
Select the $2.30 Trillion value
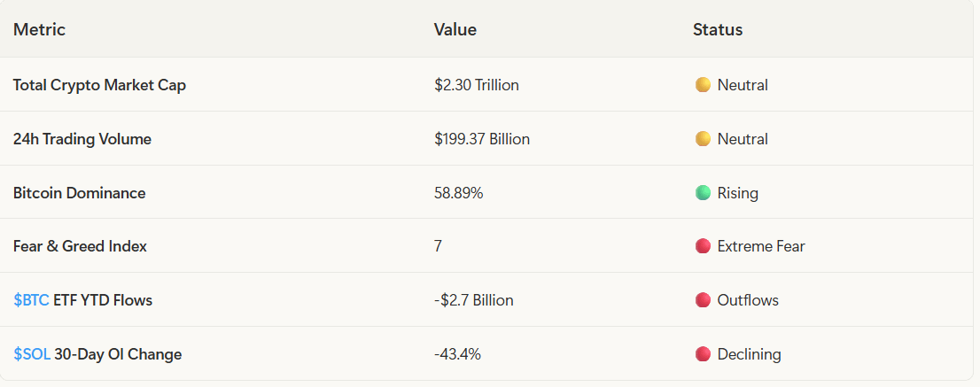click(476, 85)
